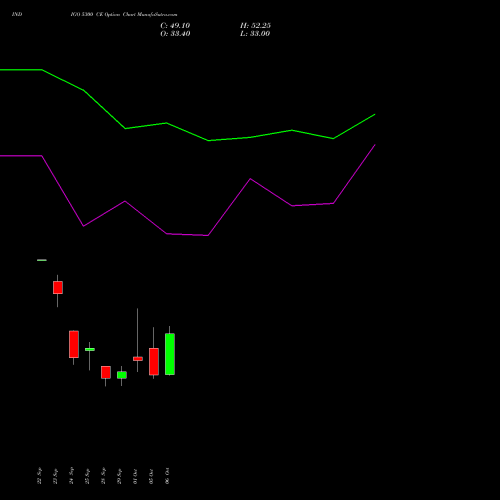Screen dimensions: 500x500
Task: Click the high value H: 52.25
Action: [x=255, y=26]
